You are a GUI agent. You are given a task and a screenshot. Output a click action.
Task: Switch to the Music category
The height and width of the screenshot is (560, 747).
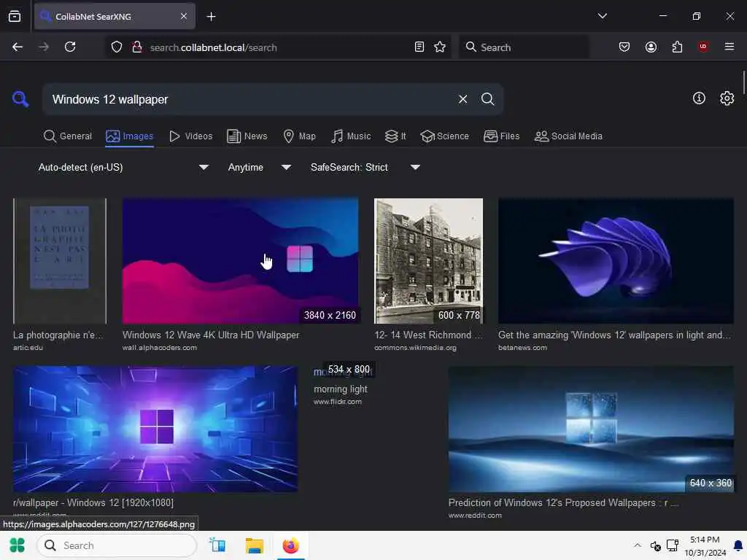click(351, 136)
